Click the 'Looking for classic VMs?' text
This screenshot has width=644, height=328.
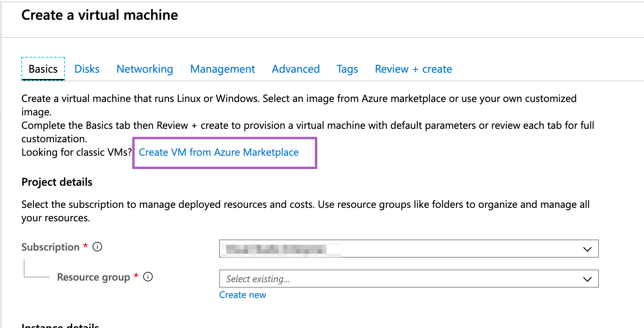(76, 153)
